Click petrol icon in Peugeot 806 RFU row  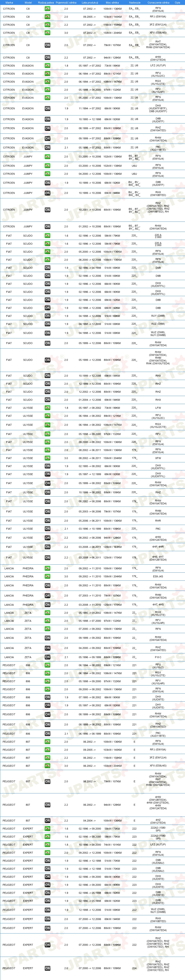(47, 665)
